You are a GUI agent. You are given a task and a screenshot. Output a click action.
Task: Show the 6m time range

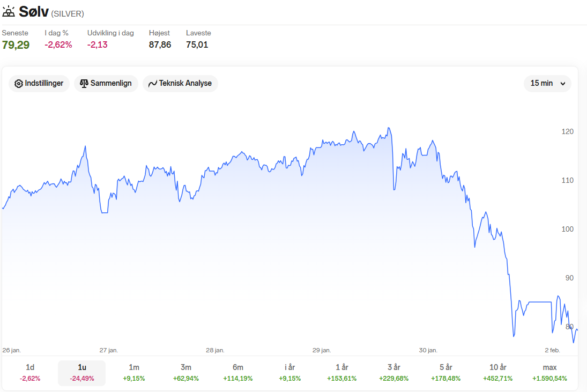click(x=237, y=373)
